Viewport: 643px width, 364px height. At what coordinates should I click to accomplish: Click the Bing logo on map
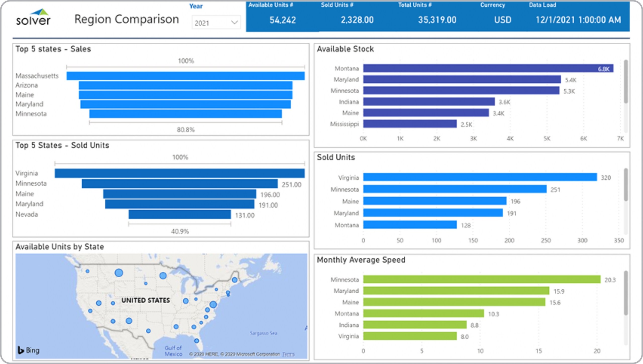[28, 350]
